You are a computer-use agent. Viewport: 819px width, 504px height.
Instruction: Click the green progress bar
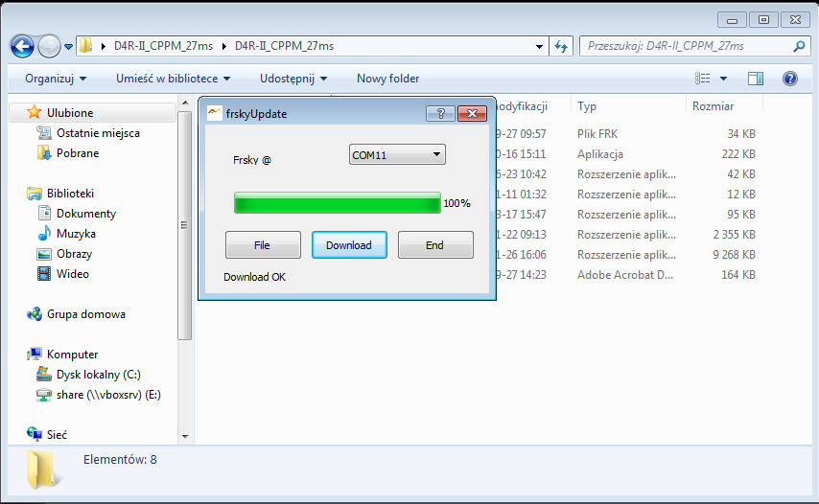click(x=338, y=203)
